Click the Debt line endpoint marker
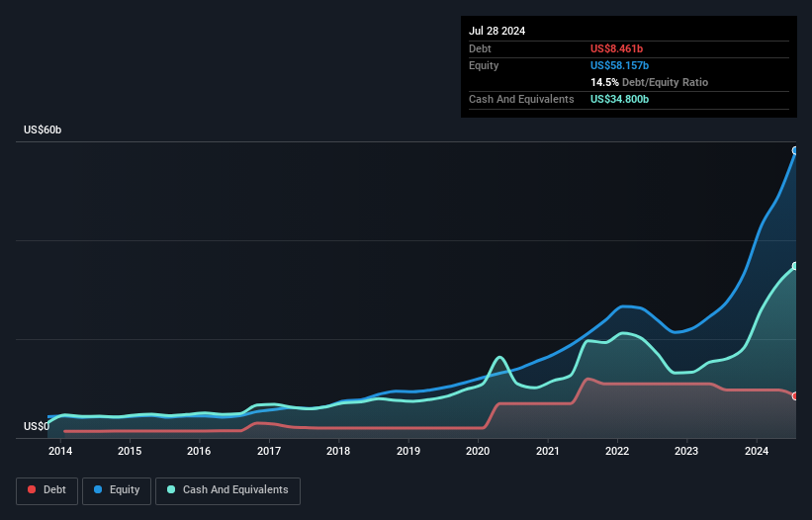Image resolution: width=812 pixels, height=520 pixels. click(795, 395)
